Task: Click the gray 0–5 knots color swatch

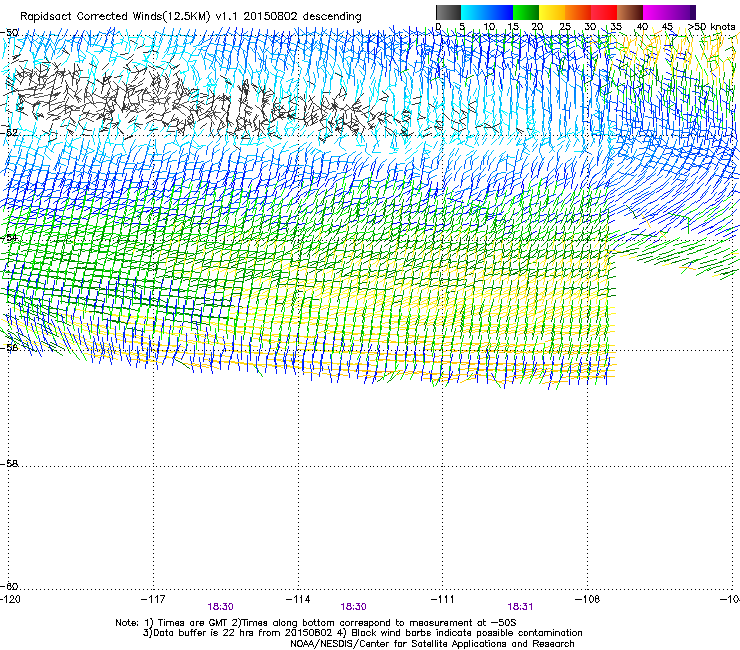Action: pos(448,12)
